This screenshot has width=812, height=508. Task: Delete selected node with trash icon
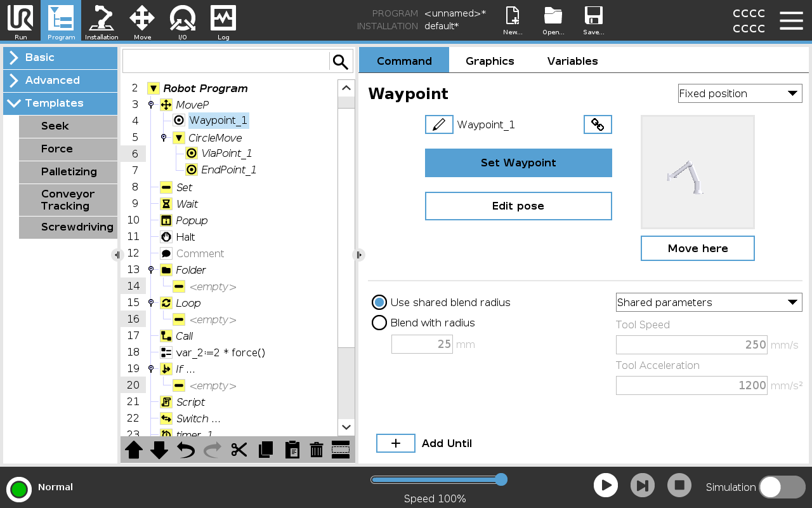coord(317,450)
